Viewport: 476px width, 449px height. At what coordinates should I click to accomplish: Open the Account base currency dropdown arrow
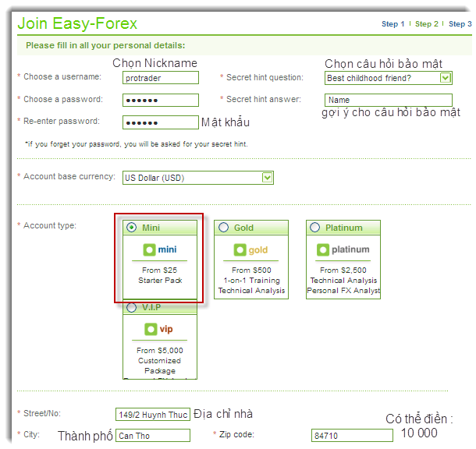267,178
